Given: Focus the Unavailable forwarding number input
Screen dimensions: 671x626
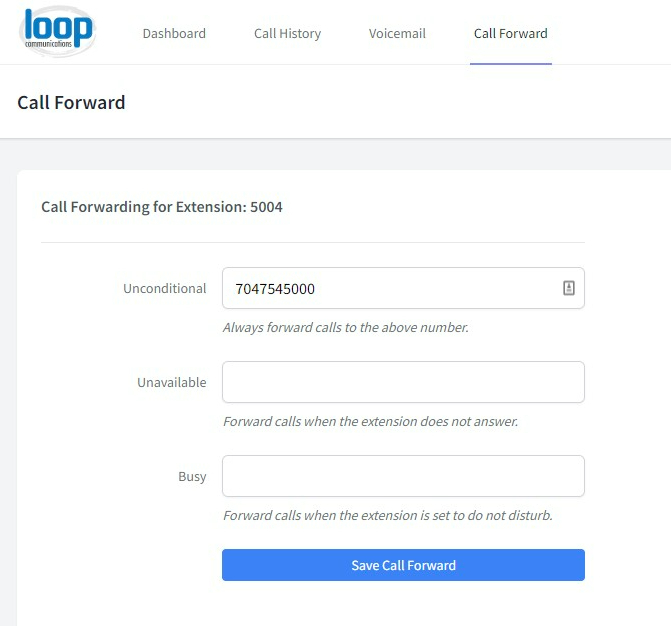Looking at the screenshot, I should [x=403, y=382].
